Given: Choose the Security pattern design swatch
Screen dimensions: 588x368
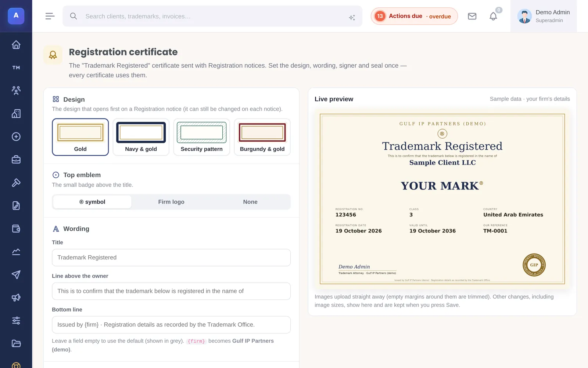Looking at the screenshot, I should point(202,137).
